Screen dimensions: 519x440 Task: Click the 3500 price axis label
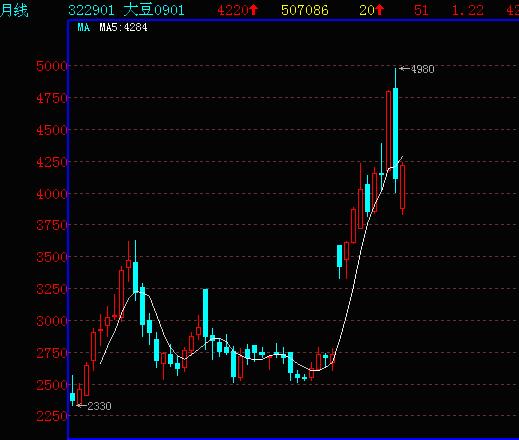[51, 257]
